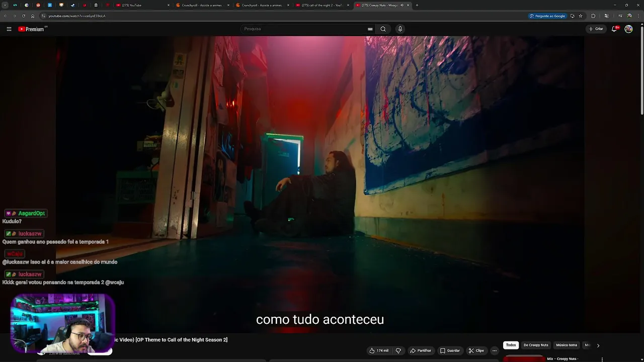Bookmark this page with the star
Image resolution: width=644 pixels, height=362 pixels.
coord(581,16)
